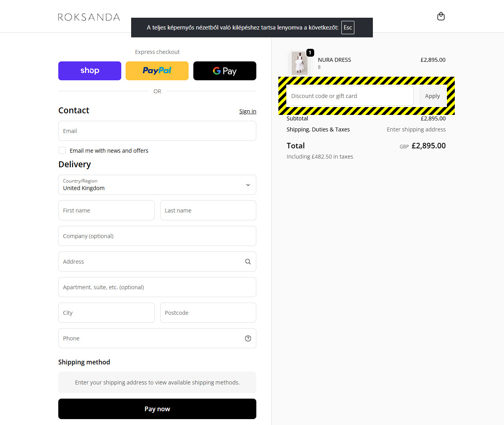Open the Sign in link
The image size is (504, 425).
[x=248, y=111]
